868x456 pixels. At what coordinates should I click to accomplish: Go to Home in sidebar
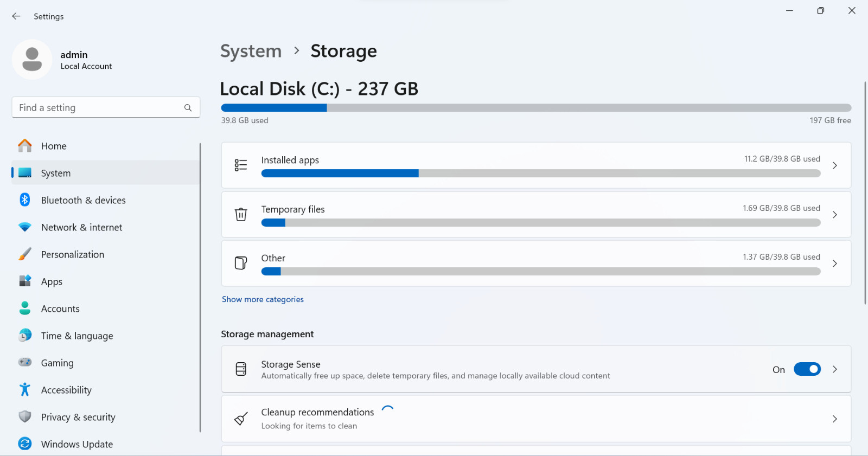[106, 146]
